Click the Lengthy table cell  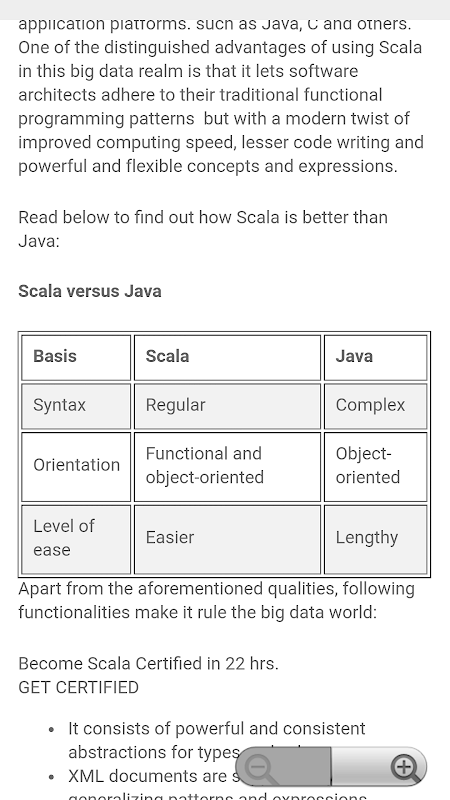click(x=376, y=539)
